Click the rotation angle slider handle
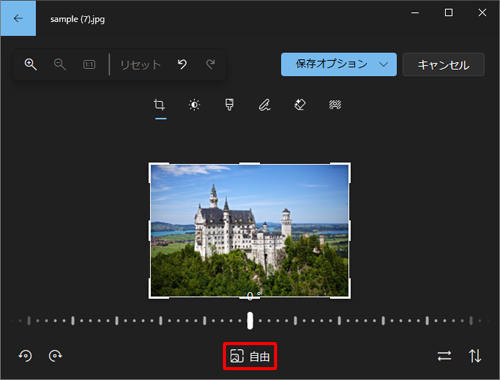The height and width of the screenshot is (380, 500). (250, 321)
